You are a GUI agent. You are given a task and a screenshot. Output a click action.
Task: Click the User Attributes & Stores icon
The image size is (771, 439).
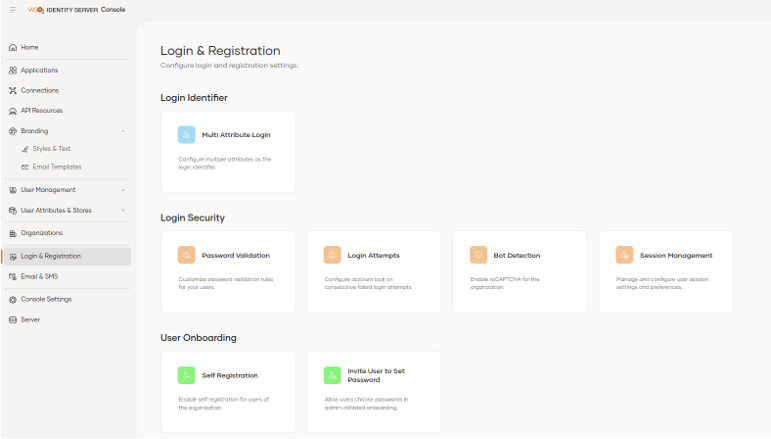[13, 210]
